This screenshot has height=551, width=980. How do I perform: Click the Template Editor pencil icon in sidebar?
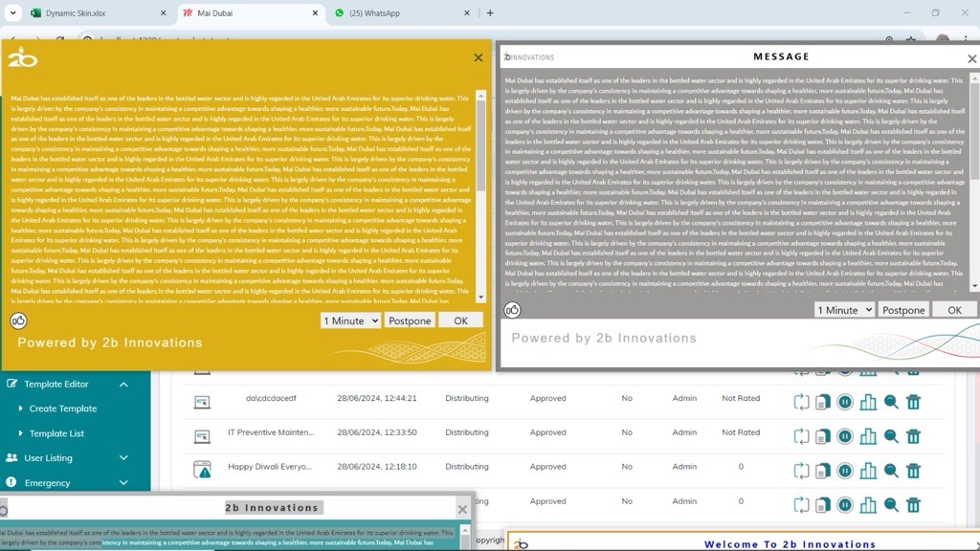11,384
